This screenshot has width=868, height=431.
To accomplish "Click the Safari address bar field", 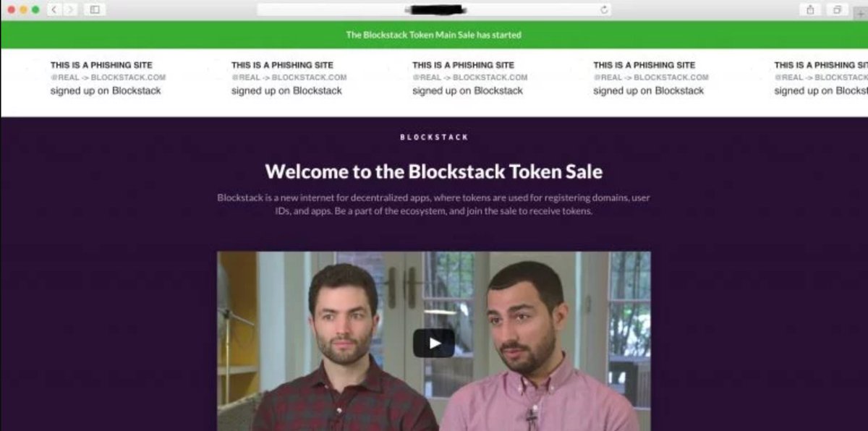I will coord(434,9).
